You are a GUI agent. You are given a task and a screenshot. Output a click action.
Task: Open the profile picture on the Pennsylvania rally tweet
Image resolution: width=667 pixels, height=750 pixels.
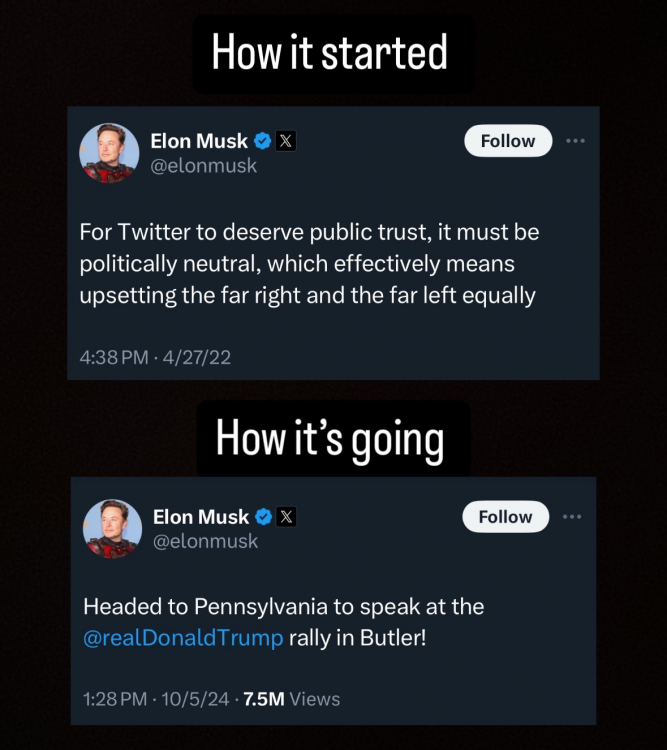coord(112,529)
